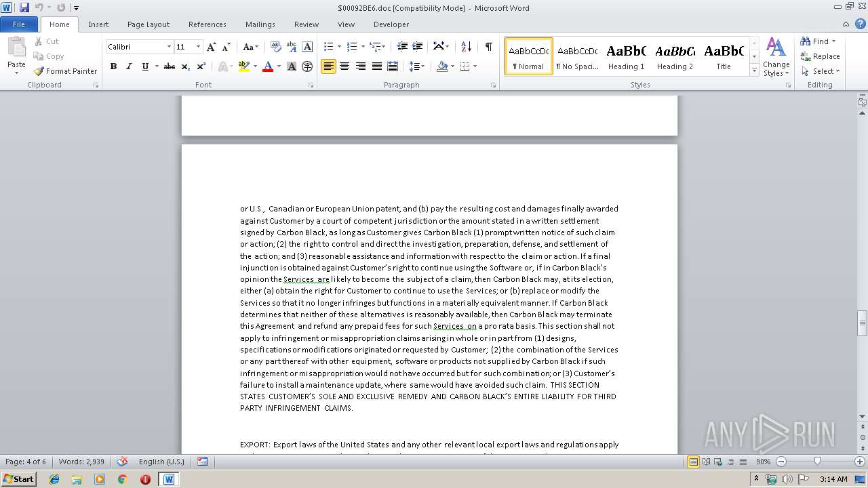Switch to the Developer tab

click(x=391, y=24)
